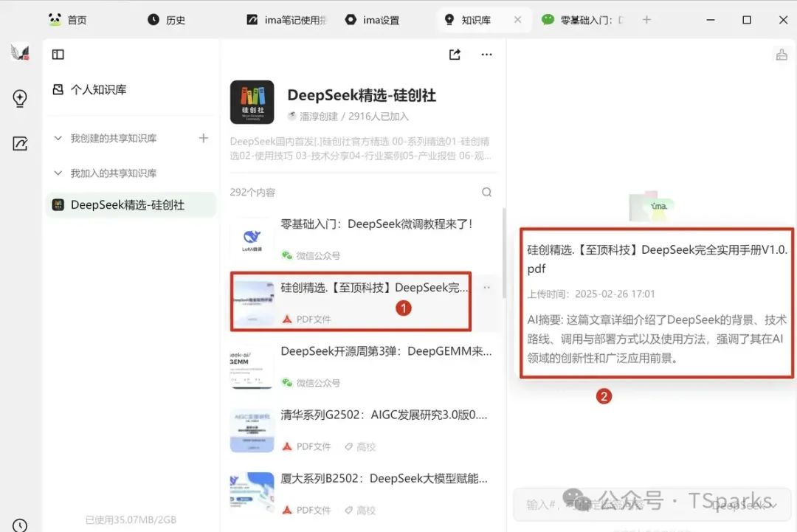Viewport: 797px width, 532px height.
Task: Click 高校 tag on 清华系列 item
Action: (360, 446)
